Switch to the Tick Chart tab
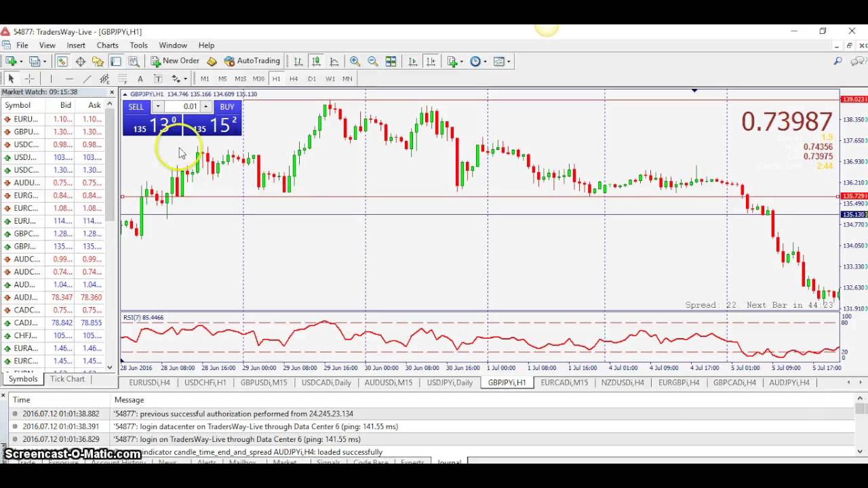Image resolution: width=868 pixels, height=488 pixels. pos(68,379)
